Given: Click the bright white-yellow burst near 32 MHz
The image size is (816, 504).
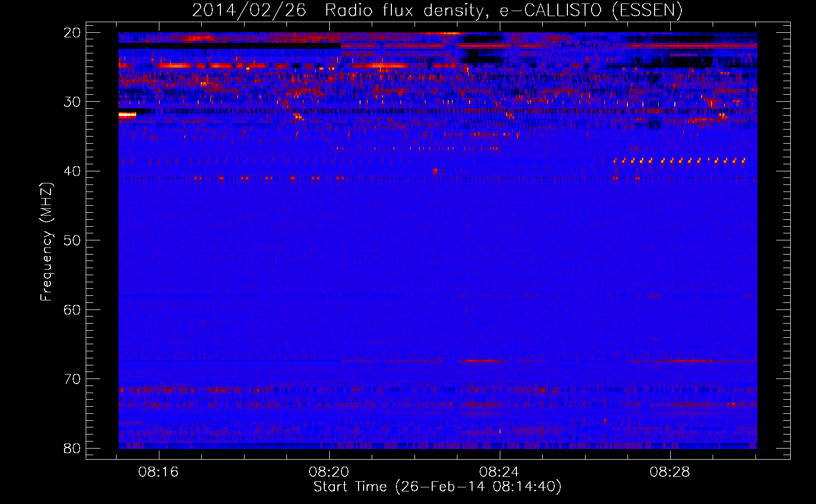Looking at the screenshot, I should click(127, 115).
